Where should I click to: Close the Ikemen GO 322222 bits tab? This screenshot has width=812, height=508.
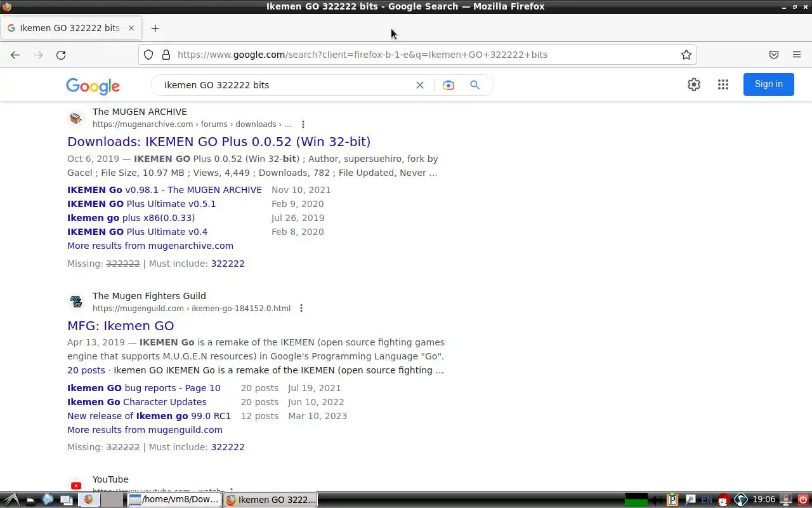click(131, 28)
